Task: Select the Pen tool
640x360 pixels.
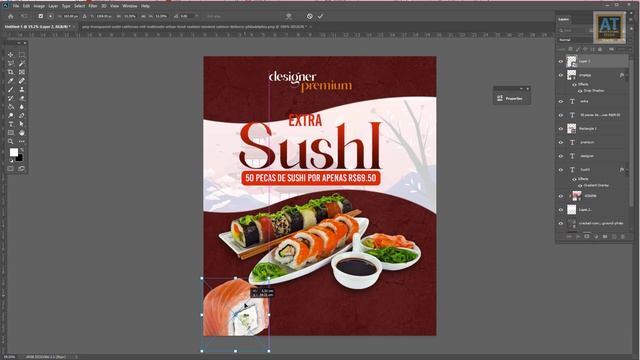Action: tap(22, 116)
